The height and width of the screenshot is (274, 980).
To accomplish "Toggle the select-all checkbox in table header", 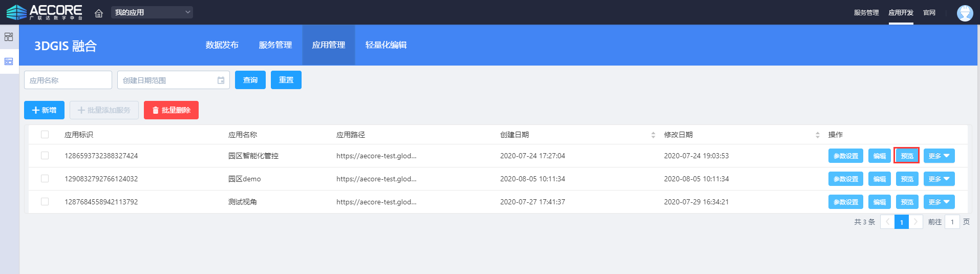I will (45, 135).
